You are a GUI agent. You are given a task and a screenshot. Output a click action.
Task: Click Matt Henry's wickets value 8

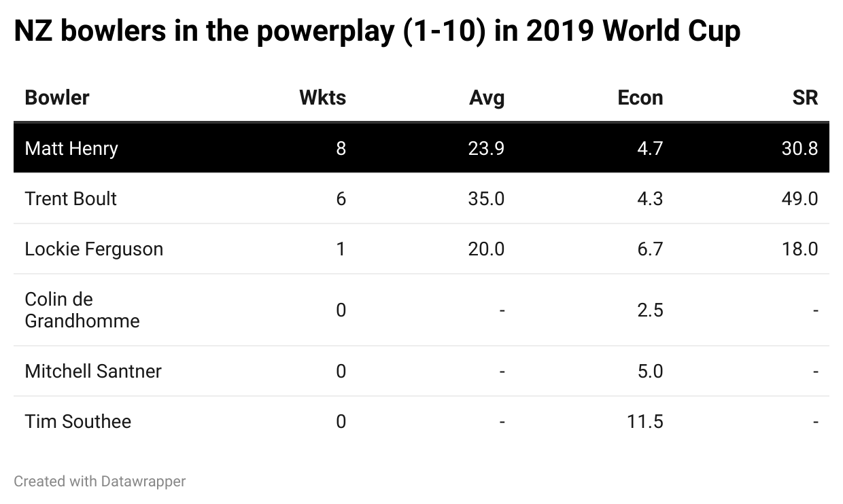[341, 148]
